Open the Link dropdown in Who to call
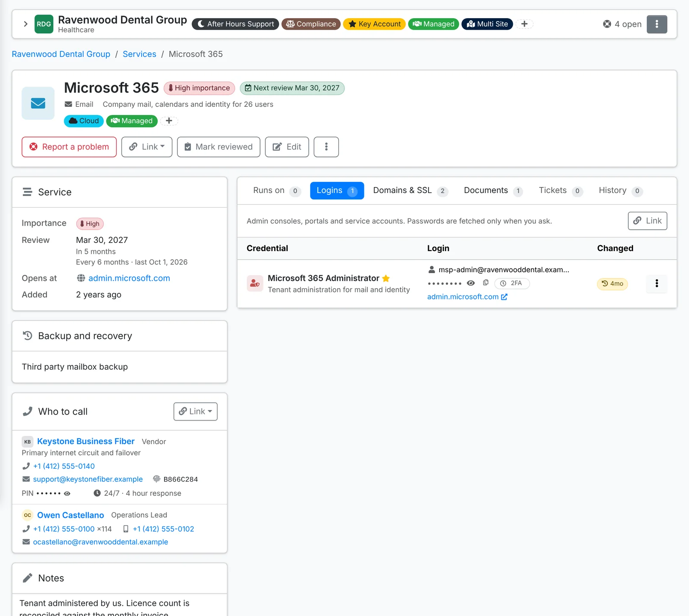The height and width of the screenshot is (616, 689). coord(196,411)
